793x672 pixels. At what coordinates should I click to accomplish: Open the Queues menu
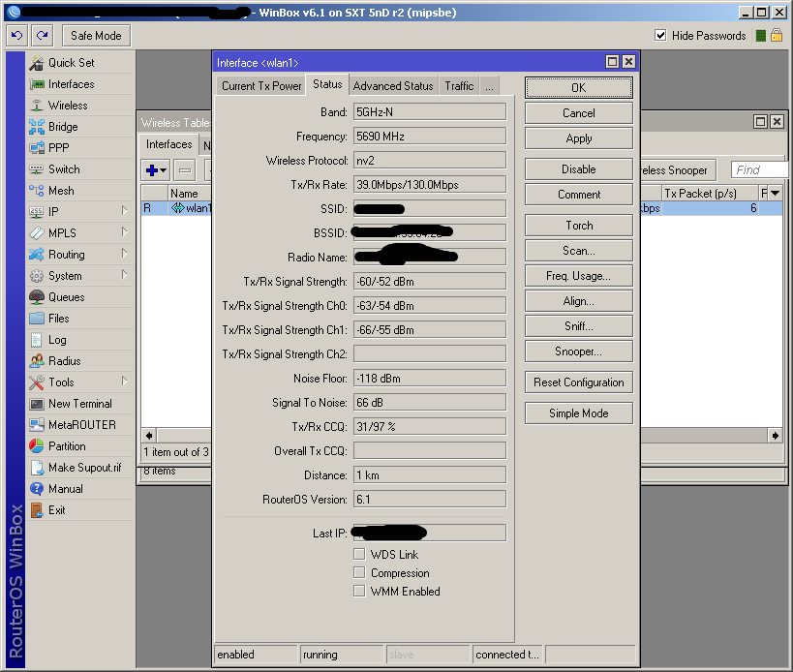point(66,297)
